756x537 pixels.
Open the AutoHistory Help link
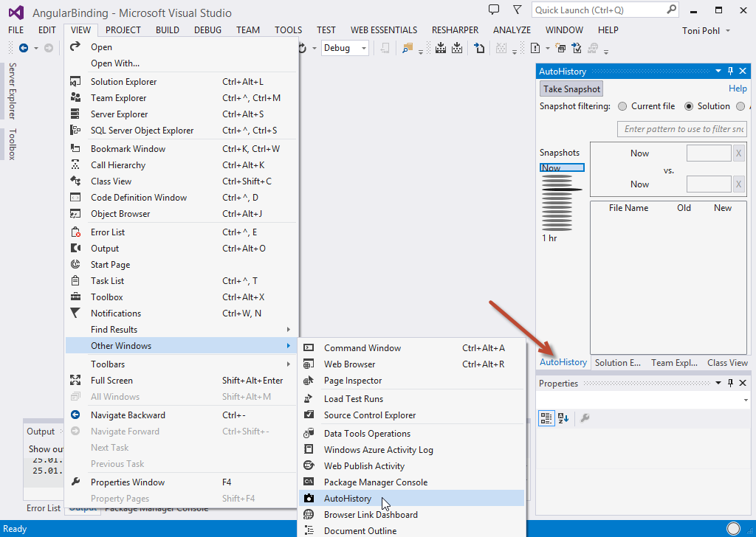[738, 89]
